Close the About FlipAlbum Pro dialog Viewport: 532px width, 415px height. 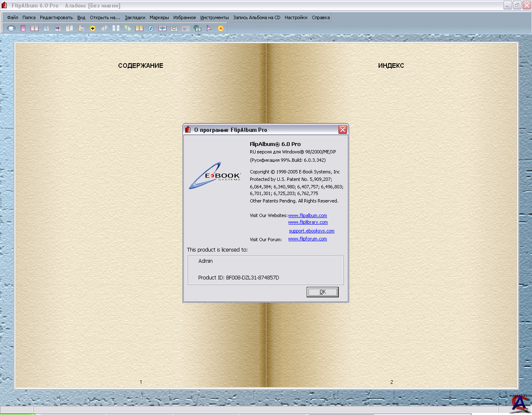pos(342,130)
